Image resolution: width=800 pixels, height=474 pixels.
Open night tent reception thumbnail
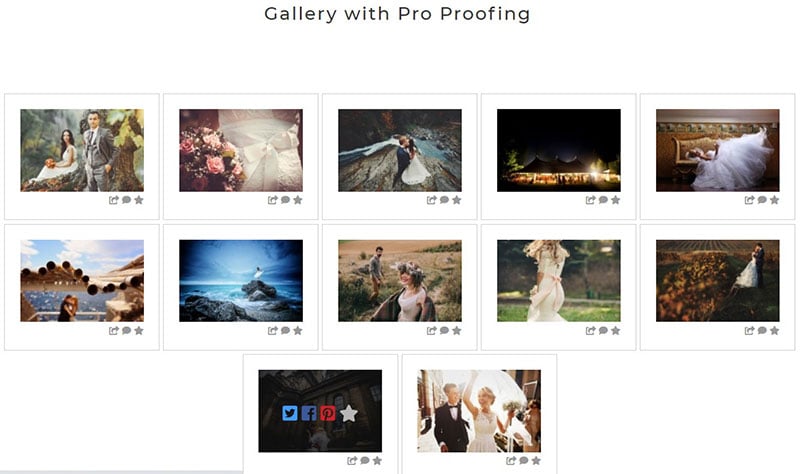559,151
